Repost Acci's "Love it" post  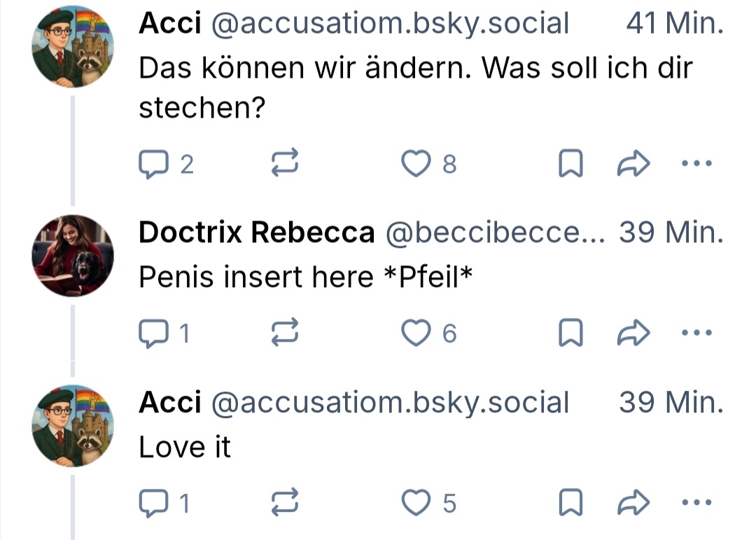pos(285,503)
